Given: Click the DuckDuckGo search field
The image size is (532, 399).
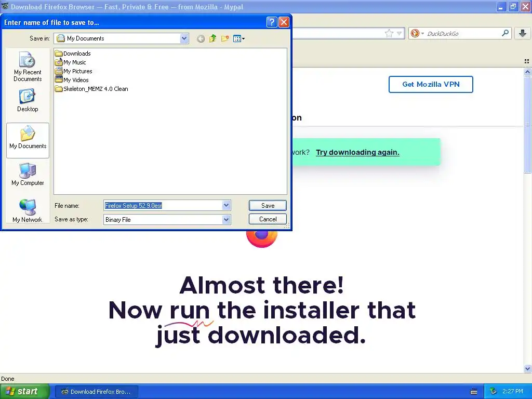Looking at the screenshot, I should [463, 33].
